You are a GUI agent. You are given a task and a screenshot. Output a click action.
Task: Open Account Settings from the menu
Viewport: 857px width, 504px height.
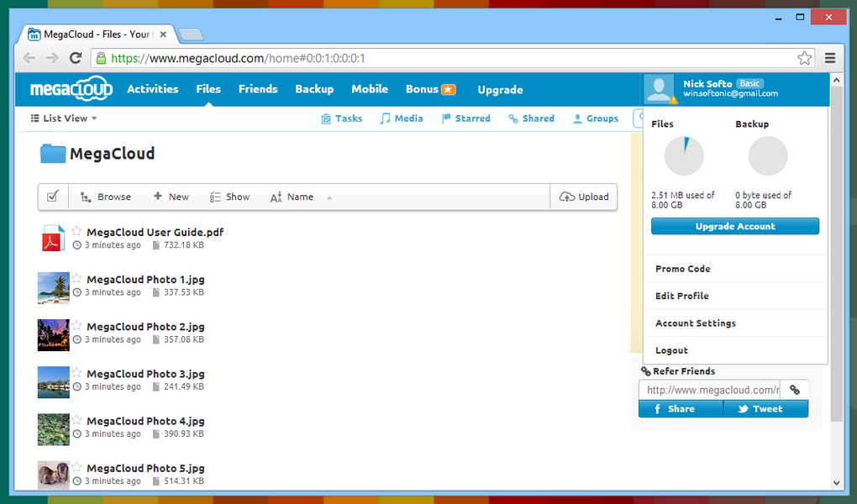pos(735,323)
